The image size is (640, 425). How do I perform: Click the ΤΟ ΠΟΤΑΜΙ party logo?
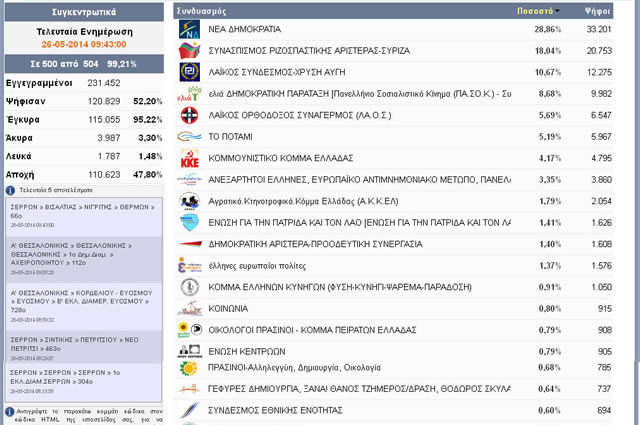[x=189, y=138]
